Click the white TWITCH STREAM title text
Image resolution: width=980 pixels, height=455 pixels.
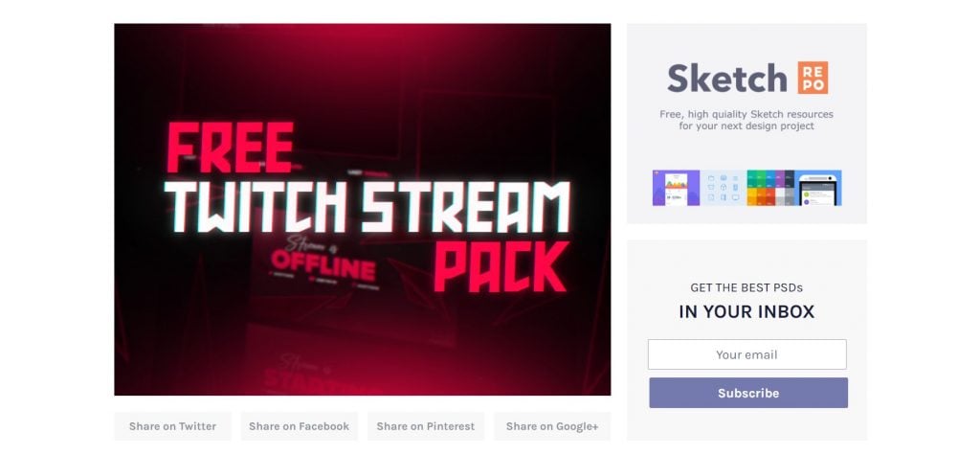tap(367, 207)
